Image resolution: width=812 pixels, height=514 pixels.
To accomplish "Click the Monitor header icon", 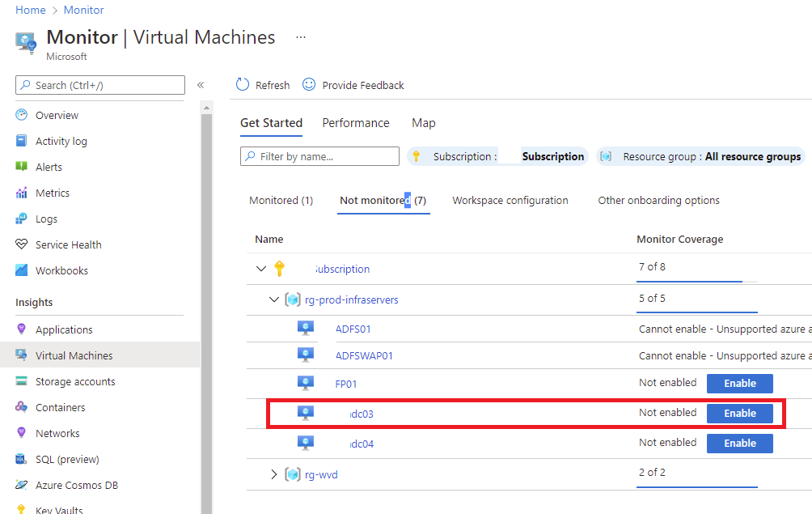I will [x=26, y=42].
